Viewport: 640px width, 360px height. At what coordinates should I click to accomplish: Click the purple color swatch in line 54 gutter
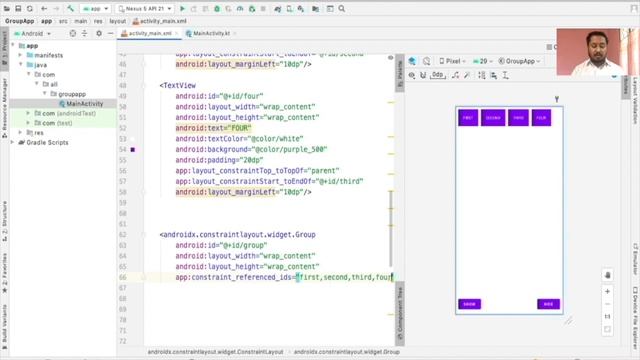(x=133, y=149)
